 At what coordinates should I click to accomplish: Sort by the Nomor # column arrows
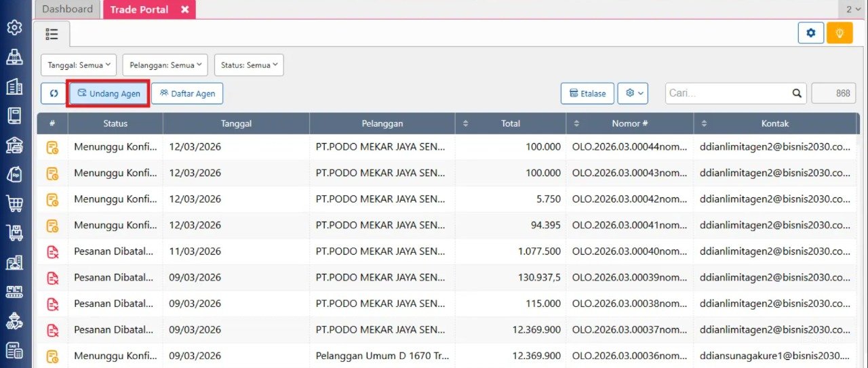click(576, 123)
